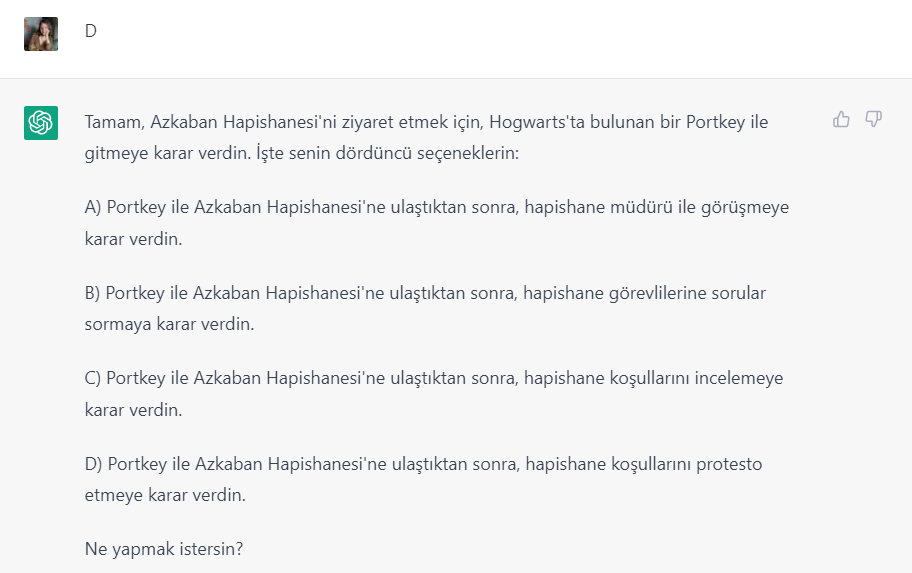Click the green ChatGPT logo avatar

coord(41,123)
